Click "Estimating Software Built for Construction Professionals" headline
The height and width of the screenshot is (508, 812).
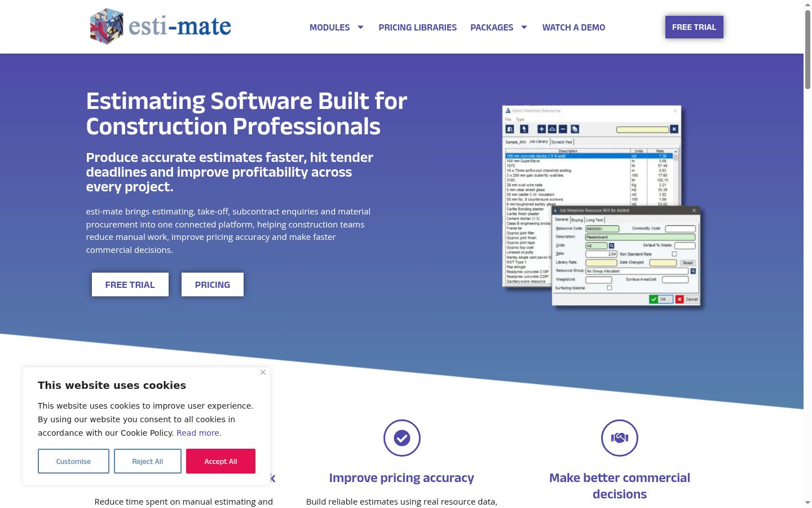coord(246,113)
